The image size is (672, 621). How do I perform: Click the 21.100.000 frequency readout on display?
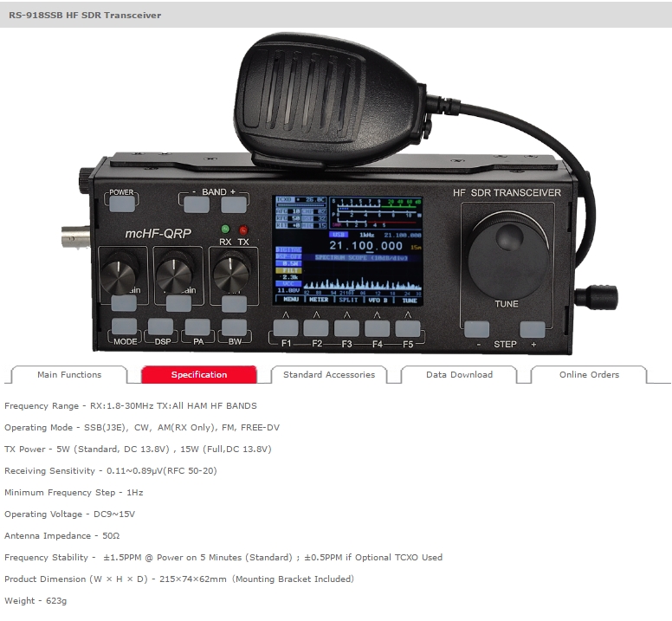(x=365, y=246)
